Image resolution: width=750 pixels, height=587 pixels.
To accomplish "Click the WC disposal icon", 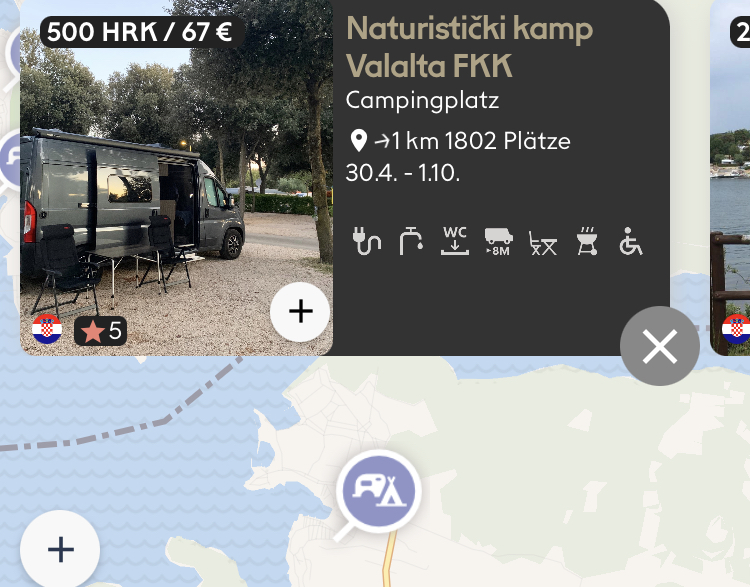I will (x=454, y=241).
